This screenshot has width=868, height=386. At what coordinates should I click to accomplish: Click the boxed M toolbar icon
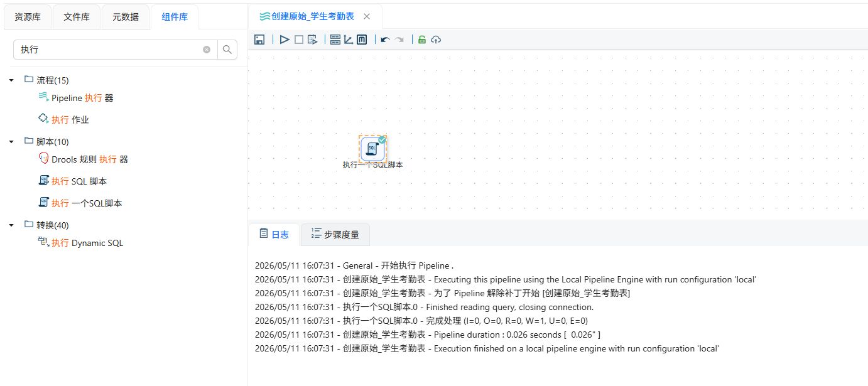[362, 40]
